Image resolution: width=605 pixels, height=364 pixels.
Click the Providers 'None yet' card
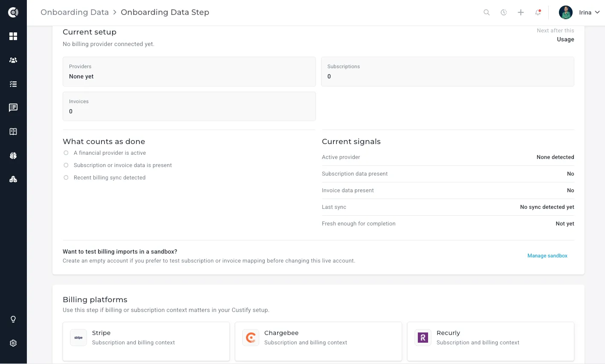click(189, 72)
